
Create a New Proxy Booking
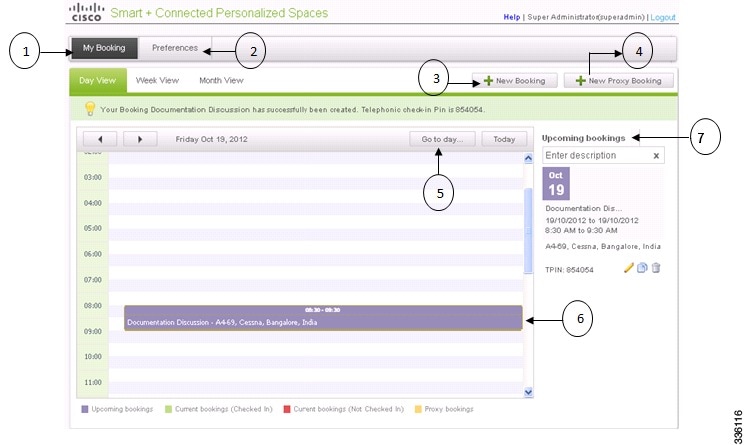click(619, 81)
